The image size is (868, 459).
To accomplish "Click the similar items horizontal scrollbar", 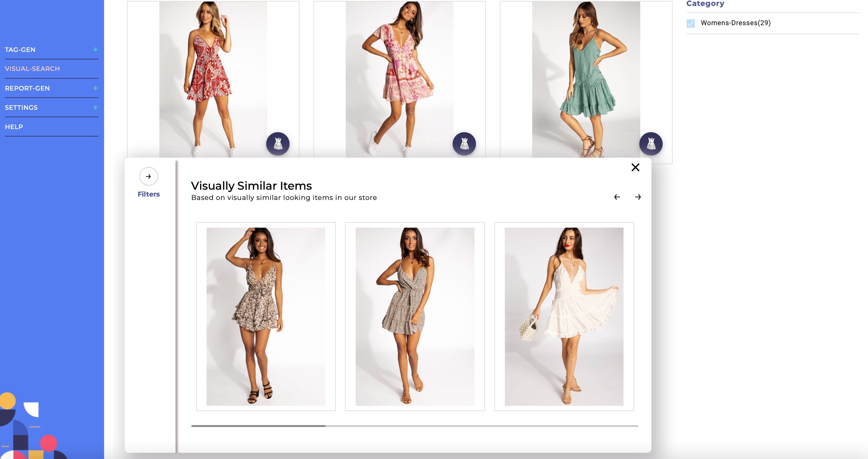I will pyautogui.click(x=414, y=426).
